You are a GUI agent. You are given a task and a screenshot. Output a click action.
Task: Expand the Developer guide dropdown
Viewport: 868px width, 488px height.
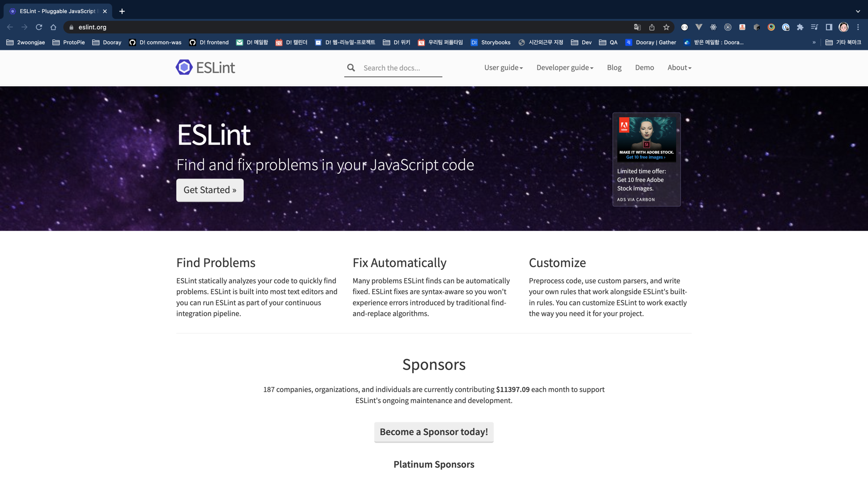565,68
